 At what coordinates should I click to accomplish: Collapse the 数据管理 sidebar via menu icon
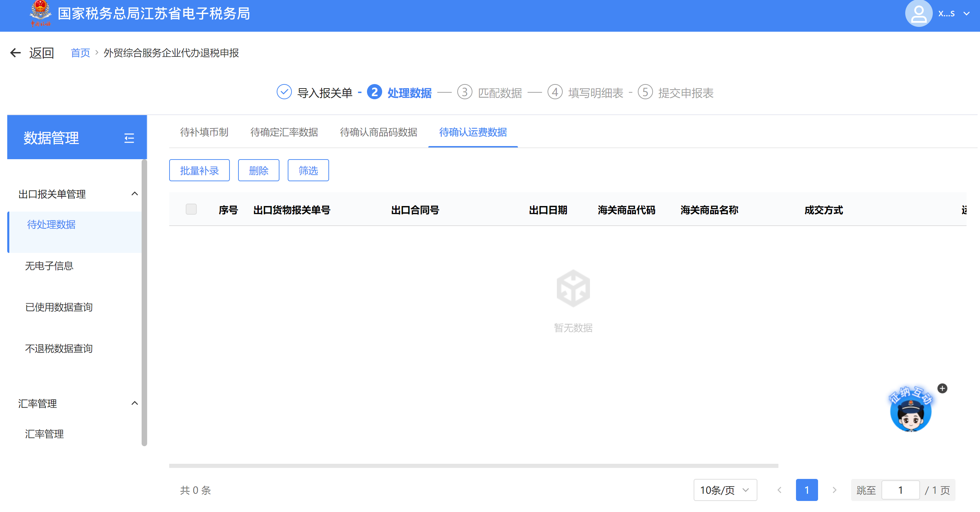tap(129, 138)
